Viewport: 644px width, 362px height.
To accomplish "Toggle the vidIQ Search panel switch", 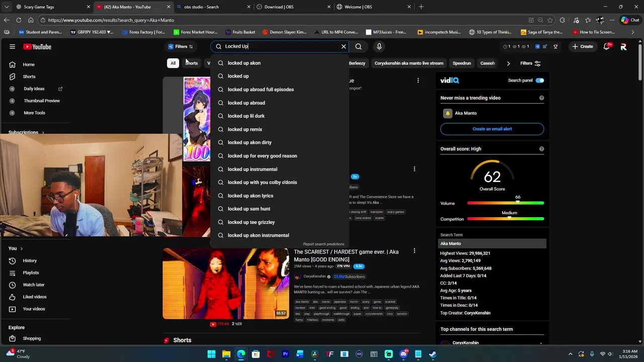I will [540, 80].
